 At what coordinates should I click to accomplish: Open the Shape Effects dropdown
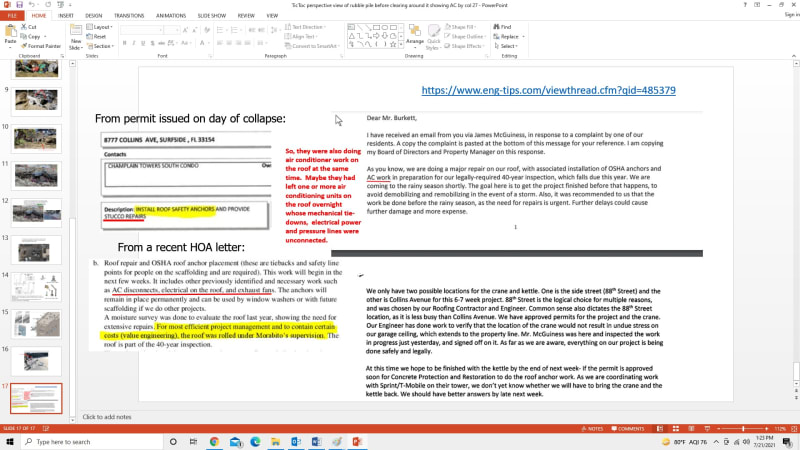pyautogui.click(x=463, y=46)
